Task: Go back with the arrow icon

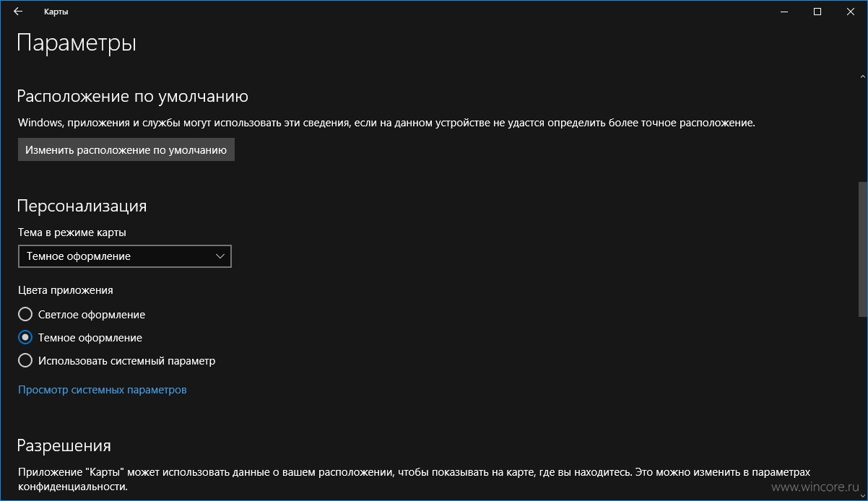Action: click(x=18, y=12)
